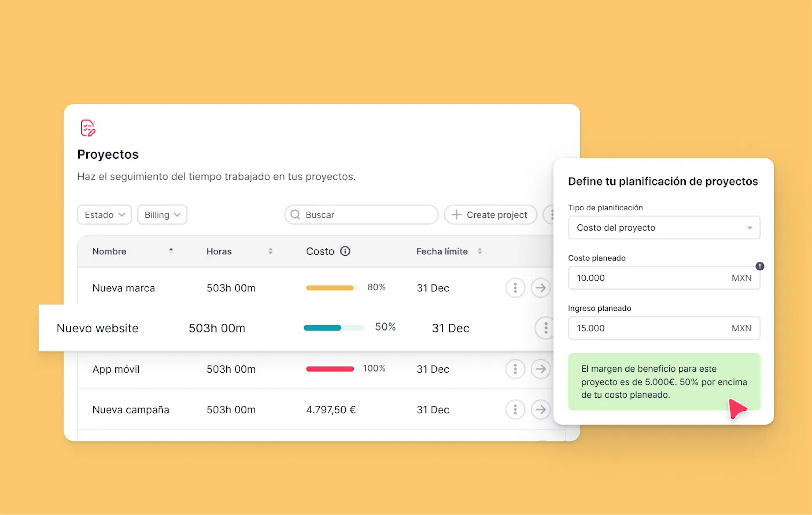Open Nueva marca project with arrow icon

[540, 288]
